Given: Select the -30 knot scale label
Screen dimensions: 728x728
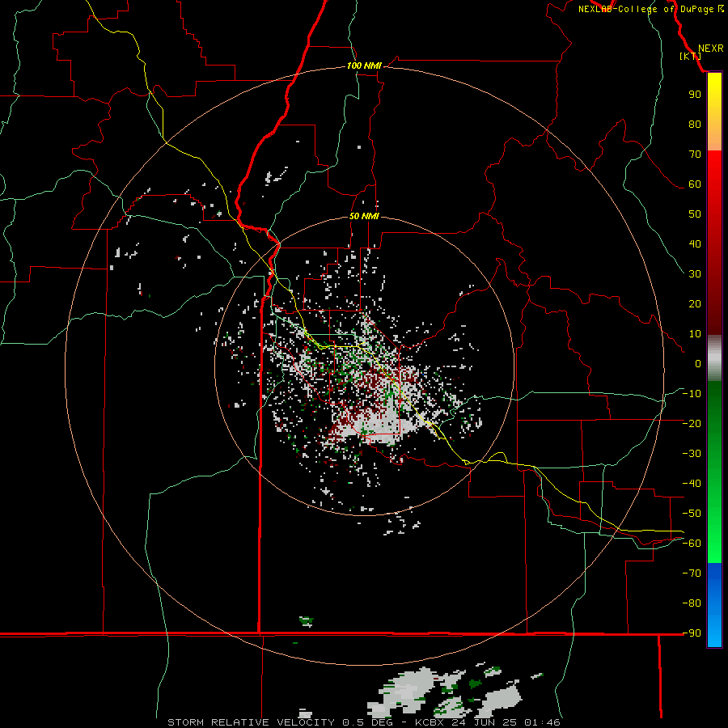Looking at the screenshot, I should coord(692,454).
